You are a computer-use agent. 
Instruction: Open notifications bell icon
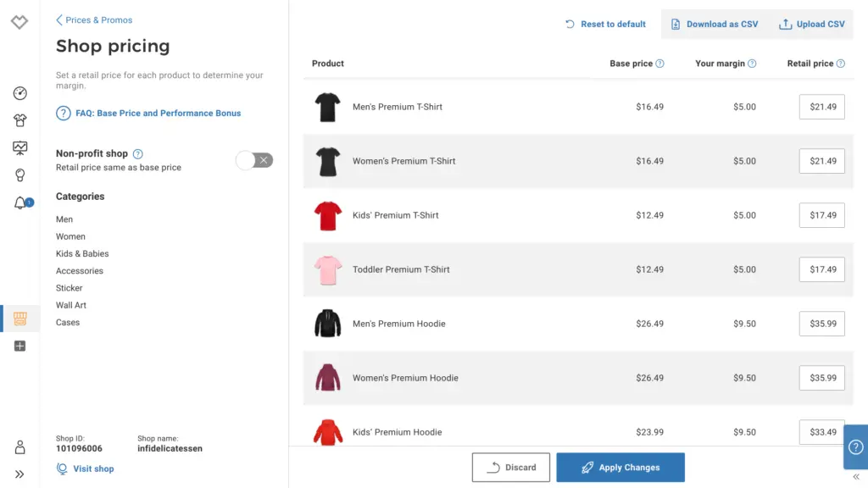pos(20,203)
